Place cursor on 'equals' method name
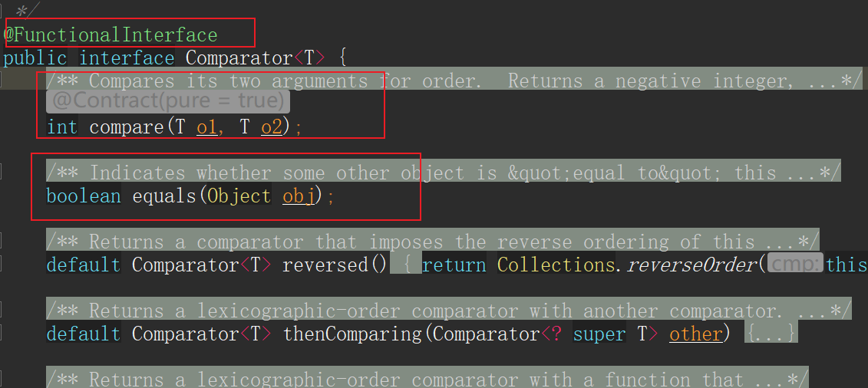The width and height of the screenshot is (868, 388). 164,196
